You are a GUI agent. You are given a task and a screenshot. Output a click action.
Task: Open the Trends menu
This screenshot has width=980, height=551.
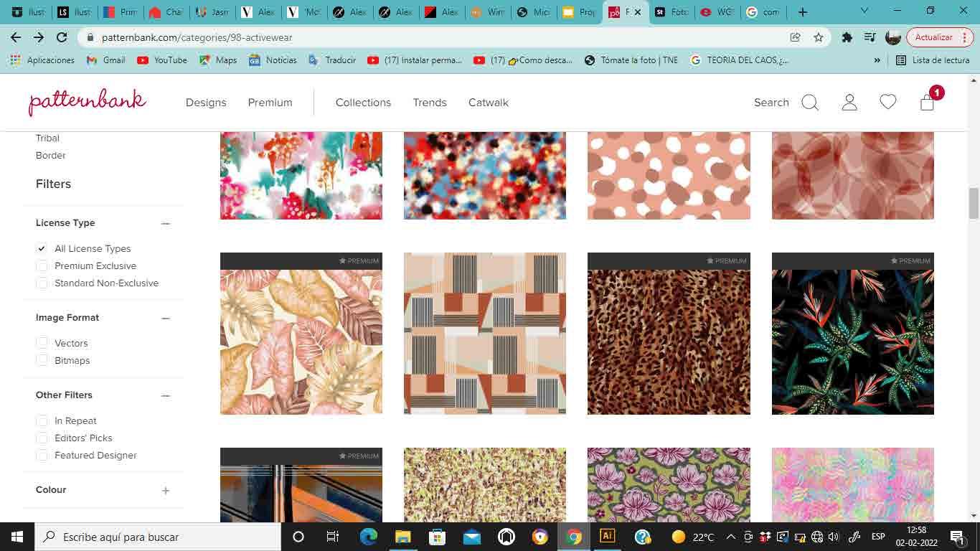(x=430, y=103)
